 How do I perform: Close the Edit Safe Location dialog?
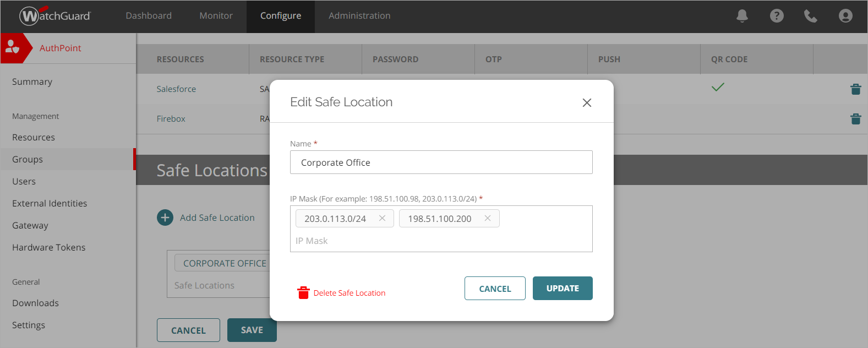click(x=587, y=103)
